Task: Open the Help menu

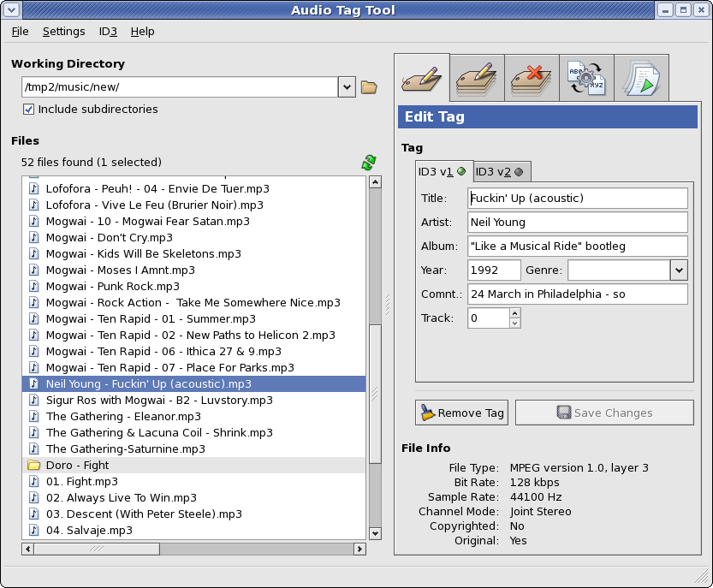Action: [142, 32]
